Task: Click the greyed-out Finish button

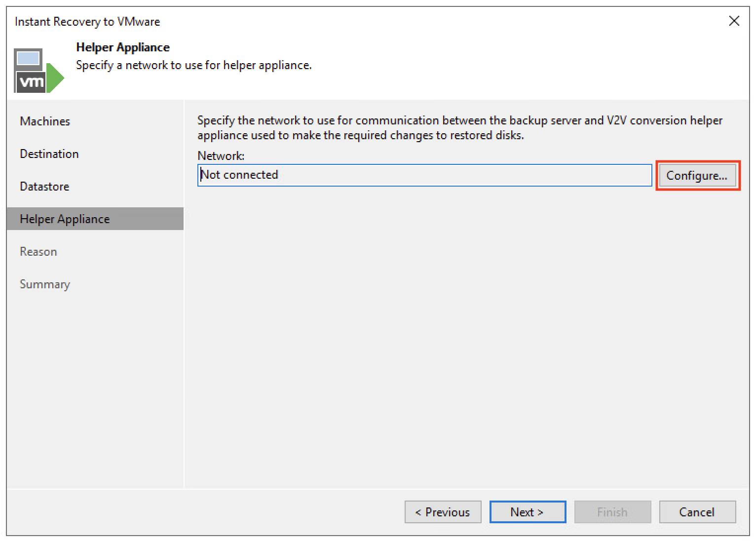Action: 612,512
